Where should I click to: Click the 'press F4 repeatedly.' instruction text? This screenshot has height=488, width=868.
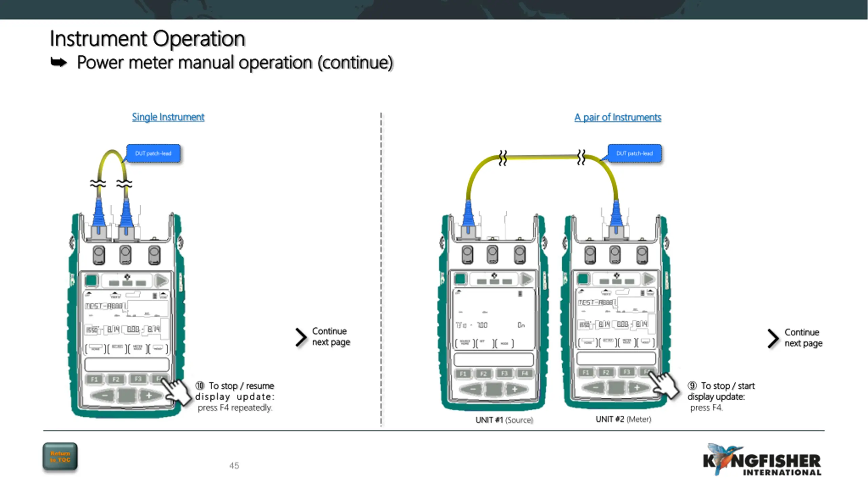coord(235,408)
